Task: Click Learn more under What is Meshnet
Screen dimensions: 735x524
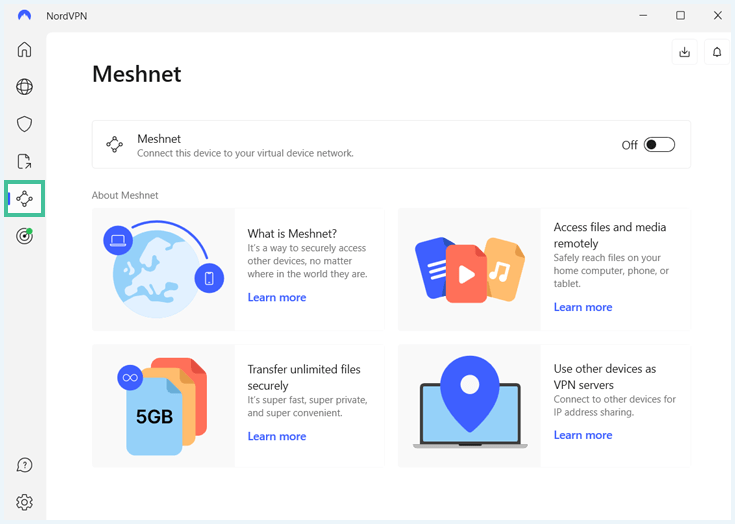Action: coord(277,297)
